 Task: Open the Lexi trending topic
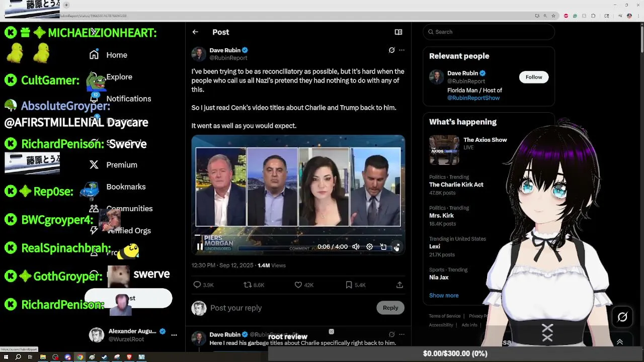(x=435, y=246)
